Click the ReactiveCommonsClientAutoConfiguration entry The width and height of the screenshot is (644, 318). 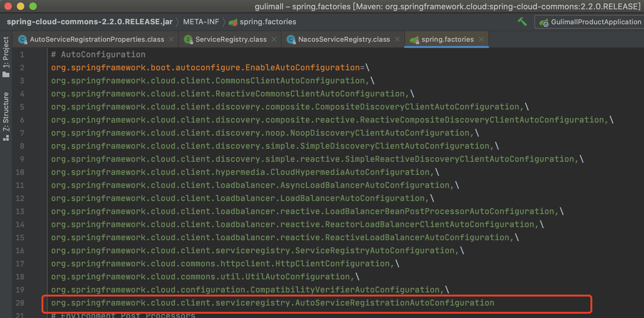(x=228, y=94)
